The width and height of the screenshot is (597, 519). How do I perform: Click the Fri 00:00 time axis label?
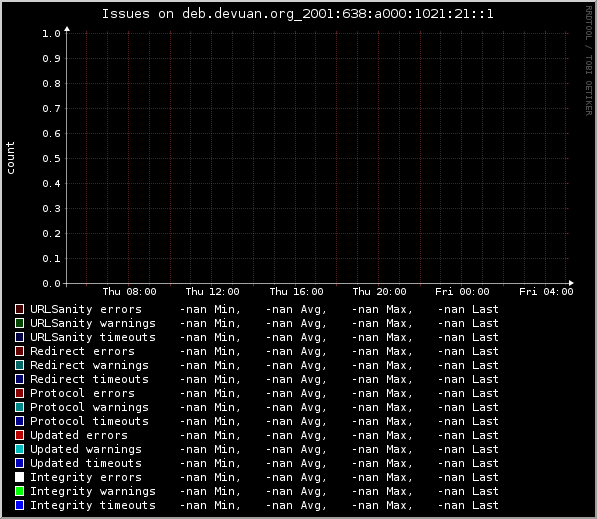[462, 292]
